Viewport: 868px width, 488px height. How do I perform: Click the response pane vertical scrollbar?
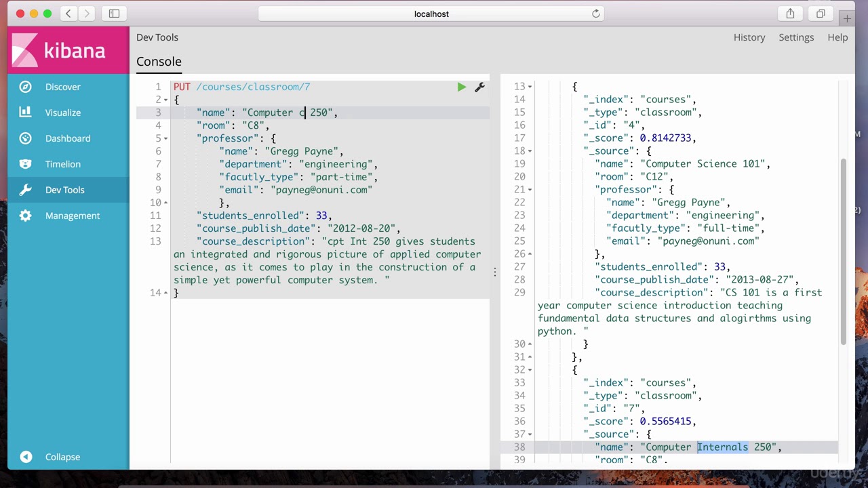(x=844, y=251)
